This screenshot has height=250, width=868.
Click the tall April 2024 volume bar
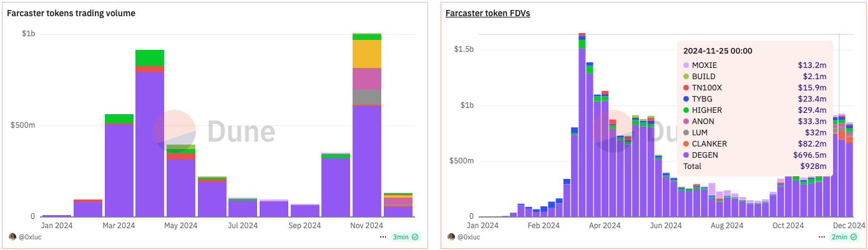coord(150,143)
